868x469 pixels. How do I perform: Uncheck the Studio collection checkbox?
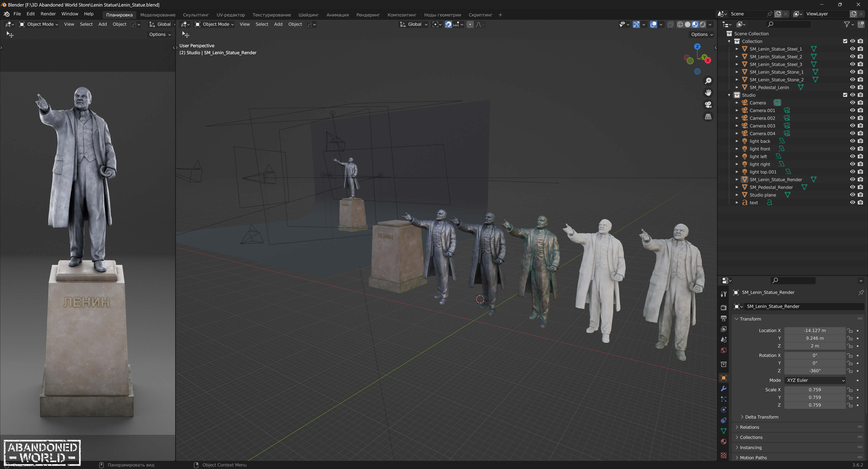tap(845, 95)
